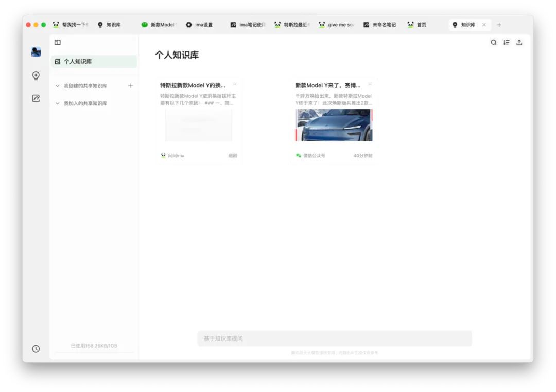Switch to the ima笔记使用 tab
Viewport: 556px width, 392px height.
point(248,25)
